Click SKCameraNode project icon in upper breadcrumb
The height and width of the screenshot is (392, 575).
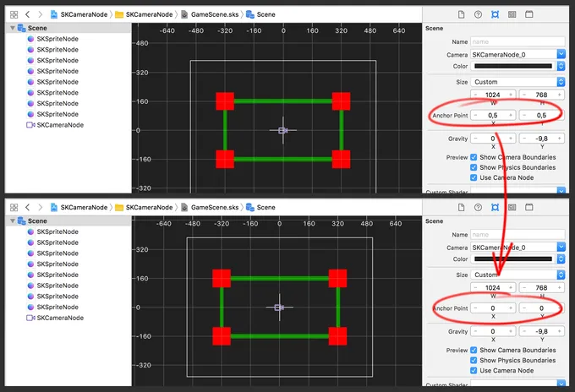tap(54, 14)
